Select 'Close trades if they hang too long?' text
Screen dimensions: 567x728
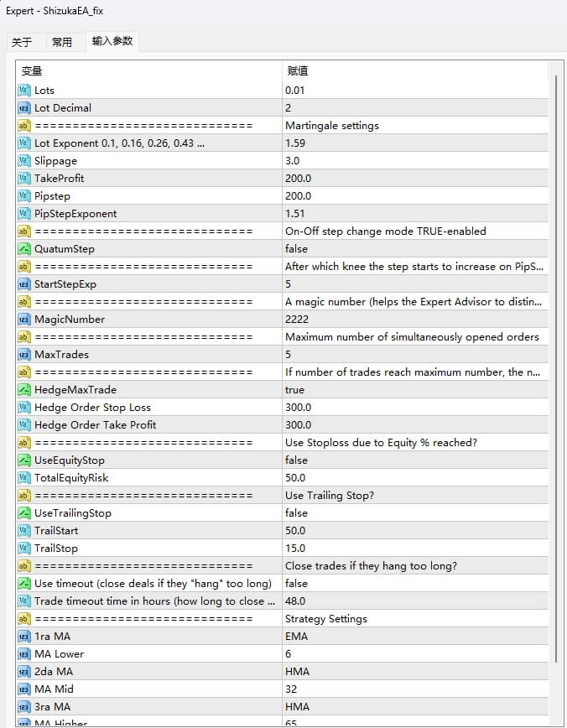tap(371, 566)
